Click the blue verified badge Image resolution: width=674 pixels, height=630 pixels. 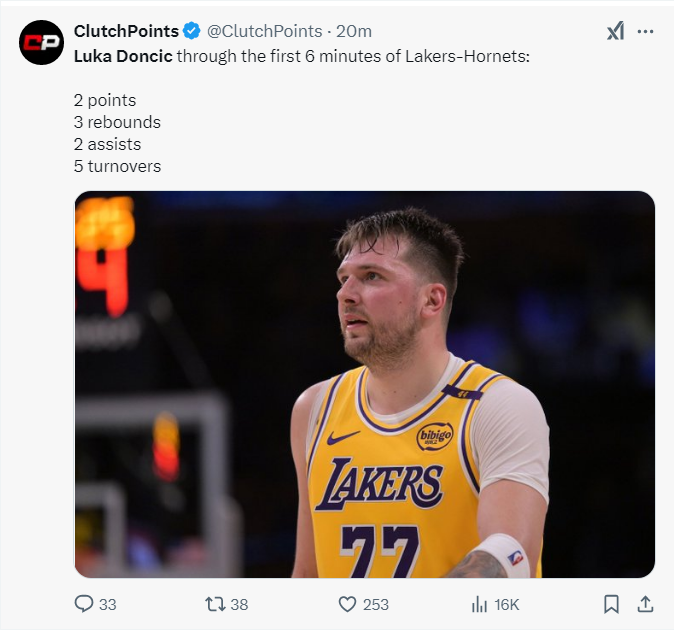[x=192, y=31]
